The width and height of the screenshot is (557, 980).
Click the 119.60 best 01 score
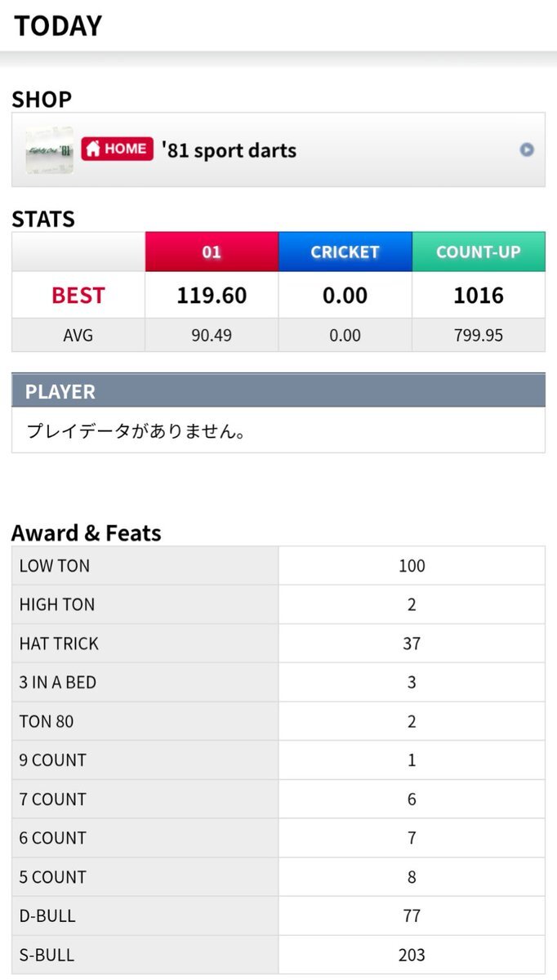click(x=212, y=295)
